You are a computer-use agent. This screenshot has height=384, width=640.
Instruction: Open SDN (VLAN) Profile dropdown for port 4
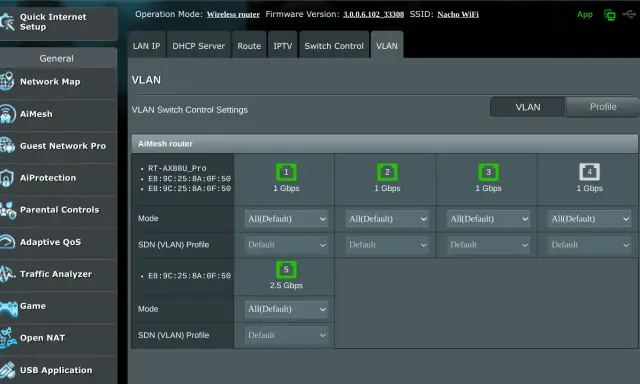click(x=589, y=245)
